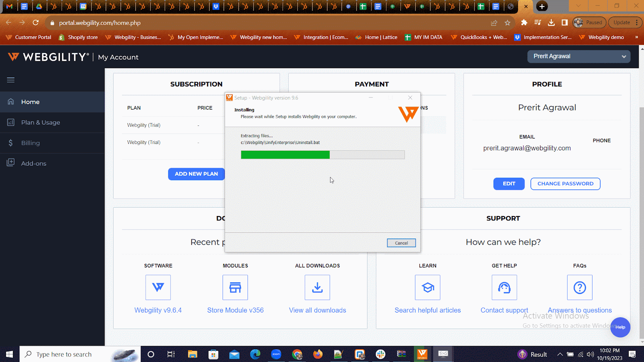Image resolution: width=644 pixels, height=362 pixels.
Task: Cancel the Webgility installation
Action: pos(401,243)
